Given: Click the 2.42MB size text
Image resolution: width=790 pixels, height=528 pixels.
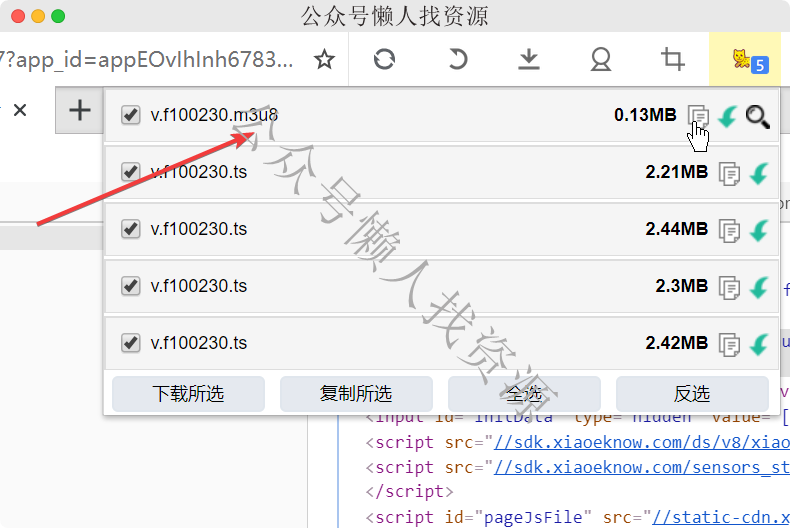Looking at the screenshot, I should [x=677, y=343].
